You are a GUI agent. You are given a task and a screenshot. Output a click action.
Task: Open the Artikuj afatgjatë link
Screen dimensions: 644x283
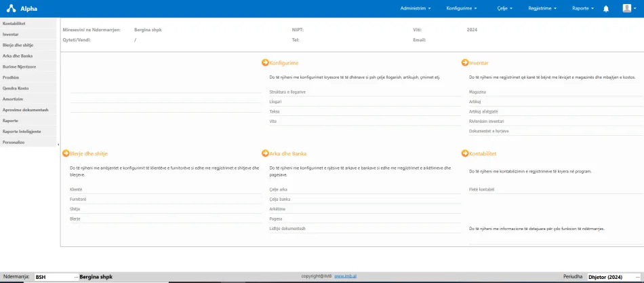[x=483, y=111]
